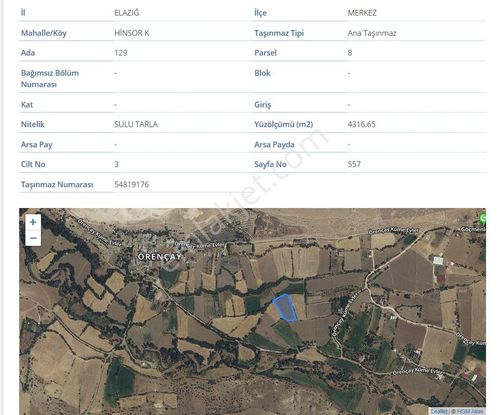
Task: Zoom out the map with minus button
Action: tap(33, 238)
